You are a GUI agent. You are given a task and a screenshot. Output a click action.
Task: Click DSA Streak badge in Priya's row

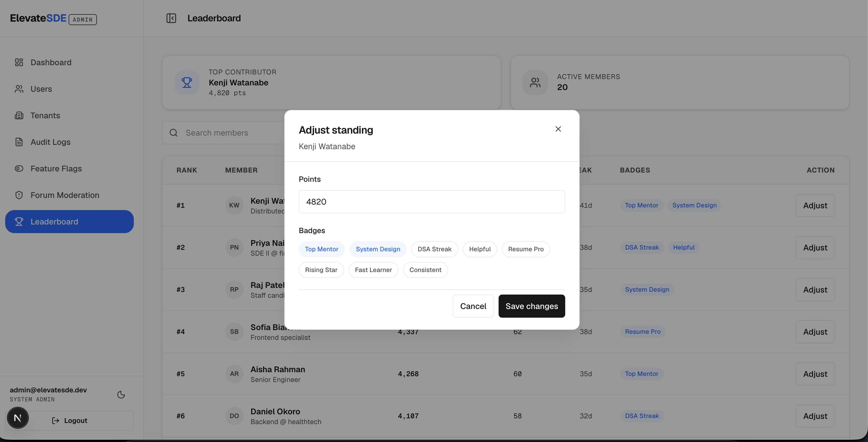[x=642, y=248]
